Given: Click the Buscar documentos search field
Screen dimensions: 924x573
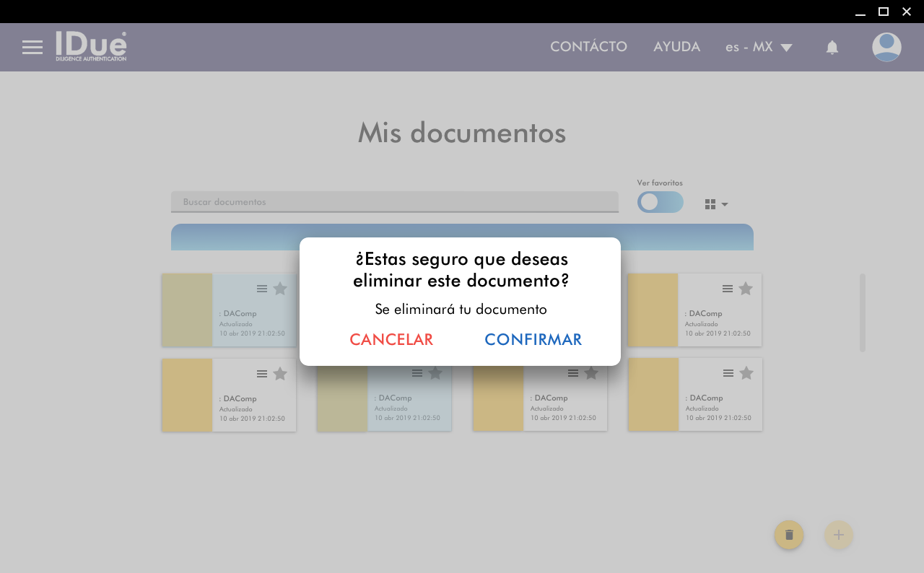Looking at the screenshot, I should (x=394, y=202).
